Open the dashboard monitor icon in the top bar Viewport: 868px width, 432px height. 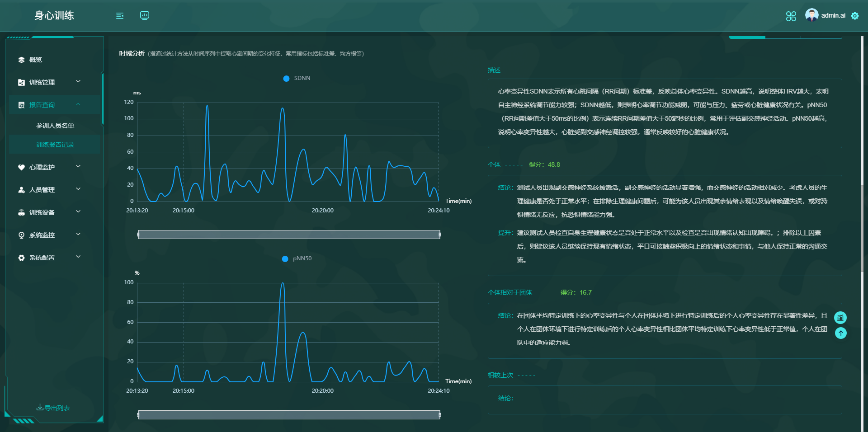(144, 15)
